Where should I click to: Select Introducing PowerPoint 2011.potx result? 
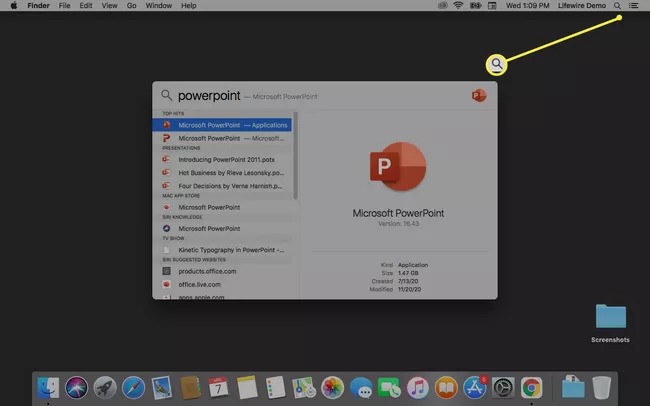222,160
